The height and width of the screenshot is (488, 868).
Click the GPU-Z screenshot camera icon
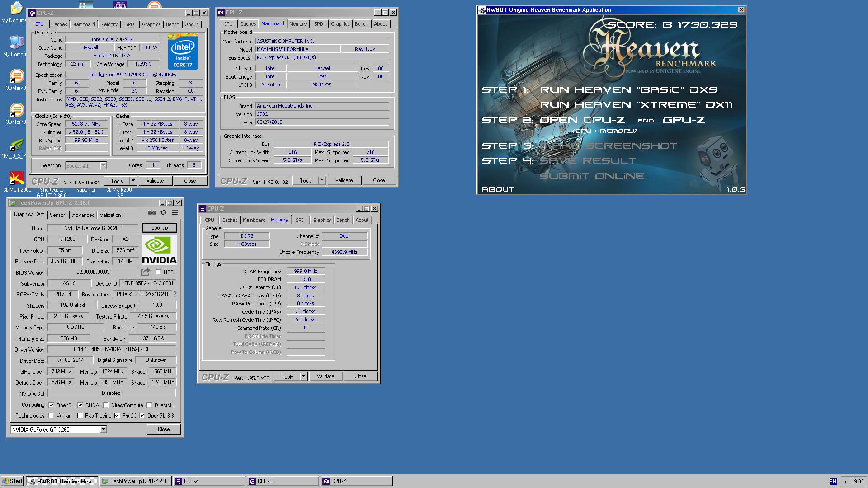click(152, 213)
